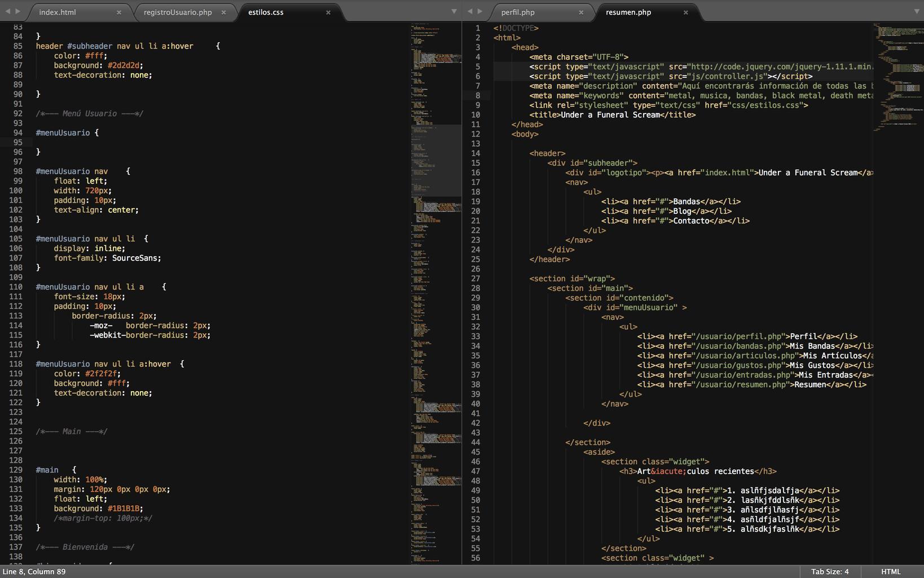Click the resumen.php minimap in the right pane
Screen dimensions: 924x578
point(898,79)
